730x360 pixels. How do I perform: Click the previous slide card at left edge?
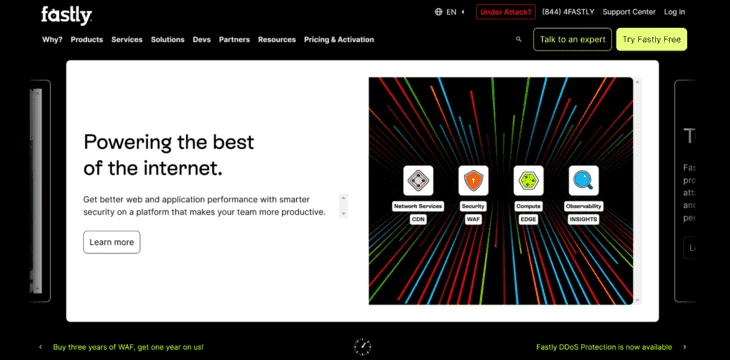point(40,191)
